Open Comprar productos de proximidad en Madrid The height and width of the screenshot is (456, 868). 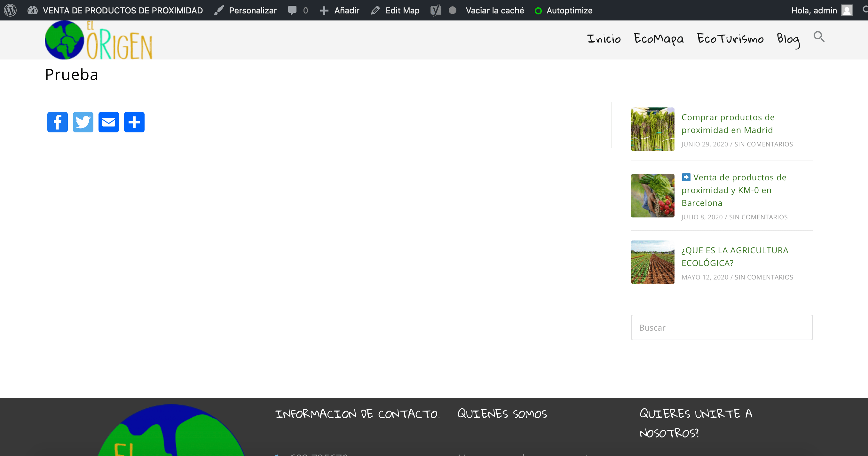pyautogui.click(x=728, y=124)
